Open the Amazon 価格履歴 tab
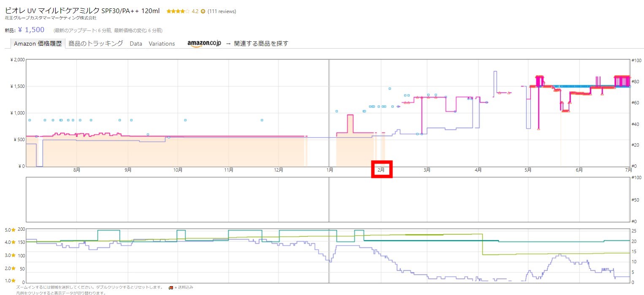The width and height of the screenshot is (644, 295). (x=38, y=43)
